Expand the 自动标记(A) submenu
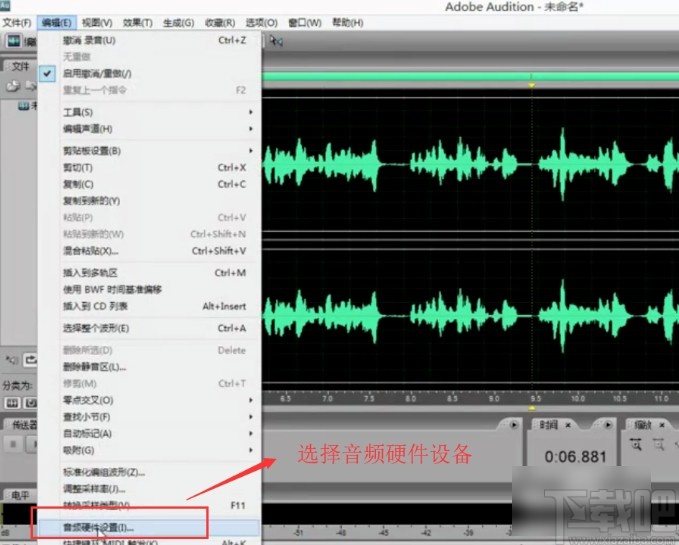Viewport: 679px width, 545px height. tap(149, 433)
